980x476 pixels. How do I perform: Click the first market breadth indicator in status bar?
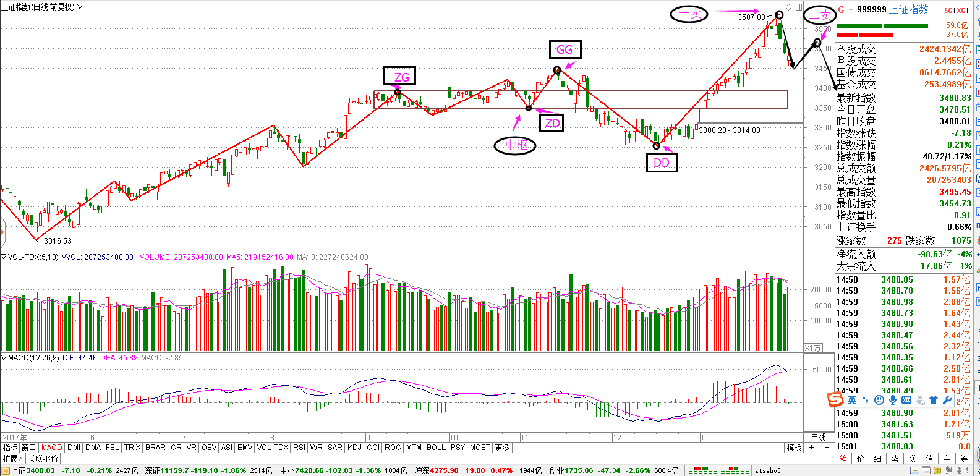[x=703, y=471]
